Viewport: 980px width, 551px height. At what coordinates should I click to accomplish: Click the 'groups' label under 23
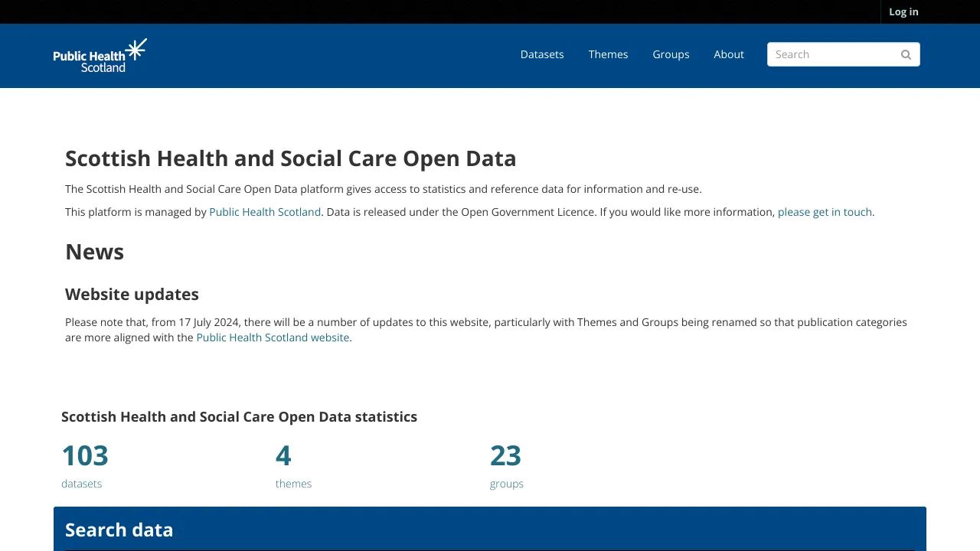[507, 484]
